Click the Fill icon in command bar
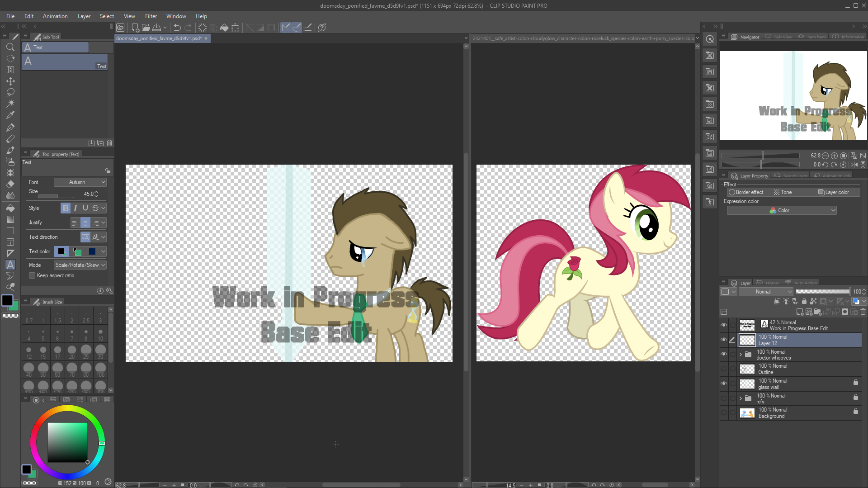The height and width of the screenshot is (488, 868). pyautogui.click(x=224, y=28)
